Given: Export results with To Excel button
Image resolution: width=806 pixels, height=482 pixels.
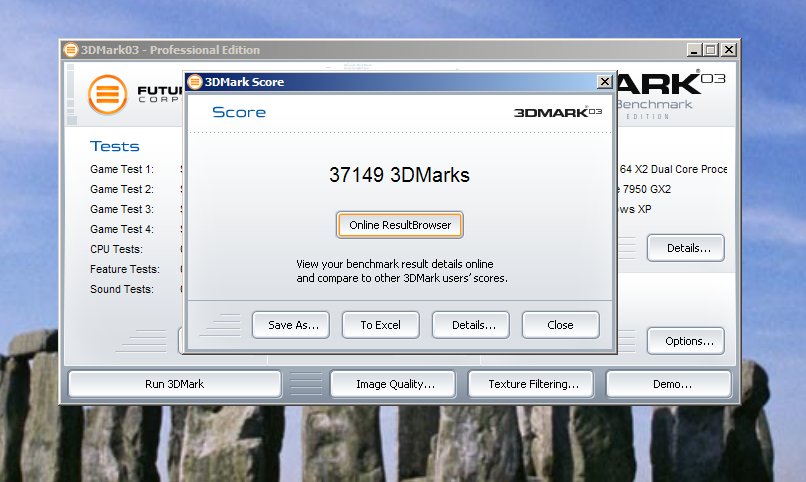Looking at the screenshot, I should pyautogui.click(x=380, y=325).
